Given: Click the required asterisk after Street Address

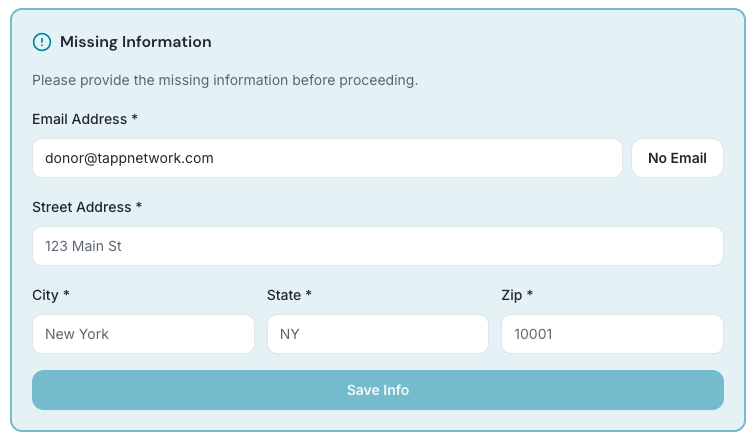Looking at the screenshot, I should click(x=139, y=207).
